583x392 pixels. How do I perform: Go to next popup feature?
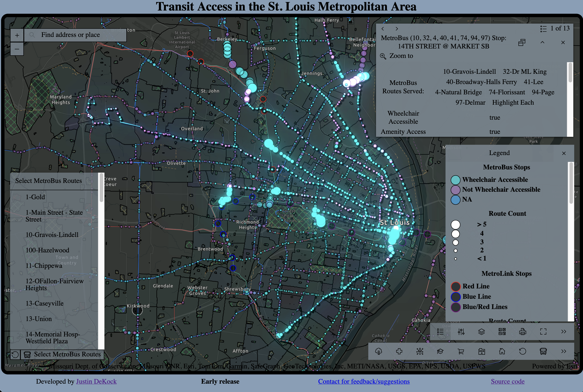click(x=397, y=29)
